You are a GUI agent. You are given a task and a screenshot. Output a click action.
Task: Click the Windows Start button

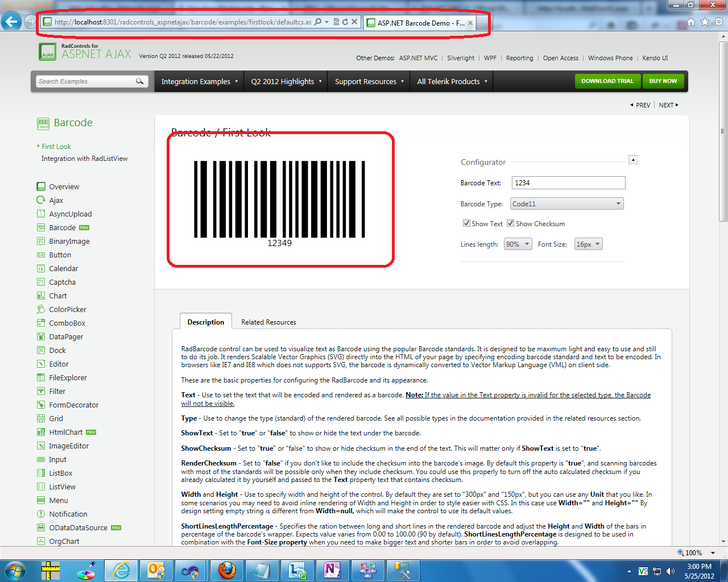(x=15, y=570)
